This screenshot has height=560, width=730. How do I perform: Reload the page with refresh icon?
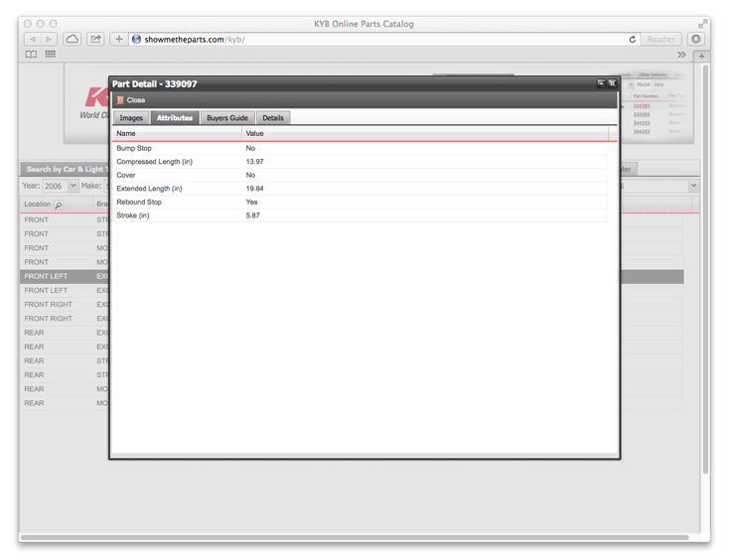632,40
